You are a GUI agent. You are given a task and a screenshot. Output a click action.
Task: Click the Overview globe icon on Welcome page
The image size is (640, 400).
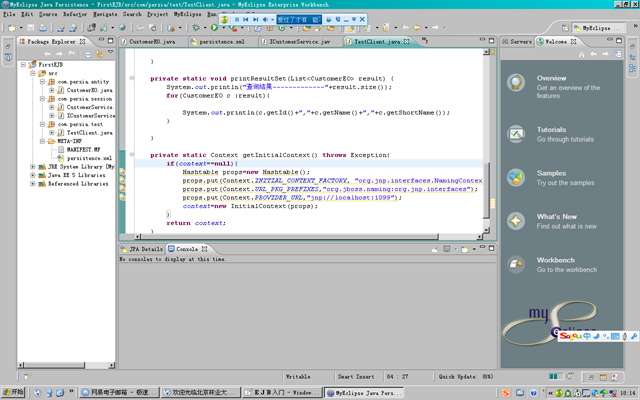[516, 82]
